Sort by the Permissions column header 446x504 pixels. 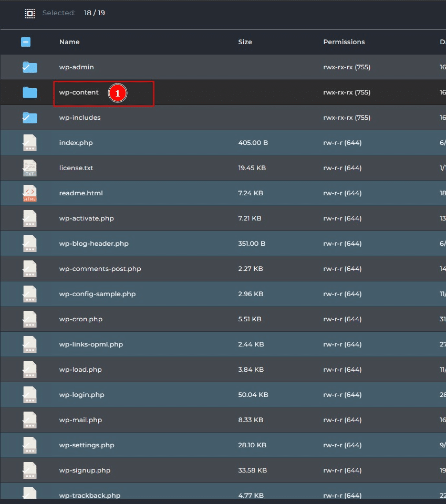[344, 42]
